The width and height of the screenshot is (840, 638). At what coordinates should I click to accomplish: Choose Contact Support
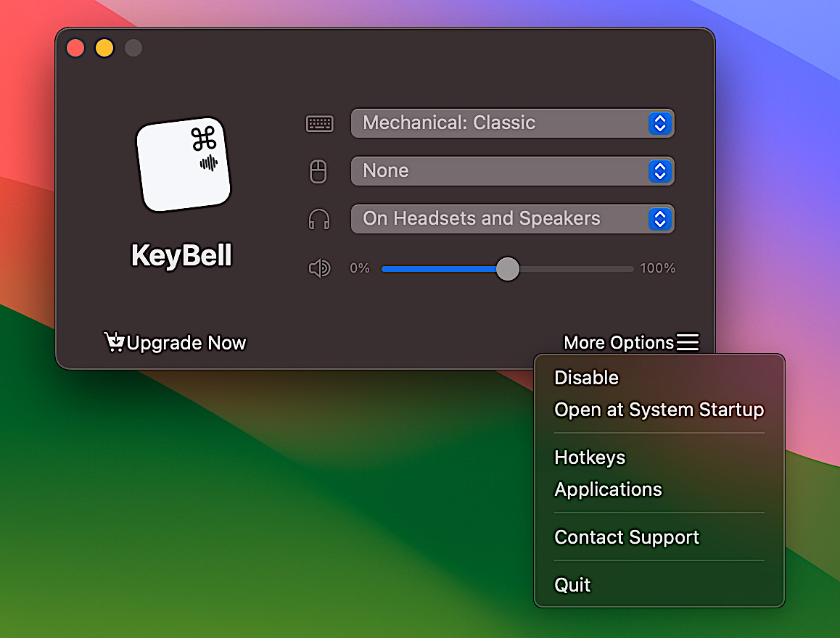tap(626, 537)
